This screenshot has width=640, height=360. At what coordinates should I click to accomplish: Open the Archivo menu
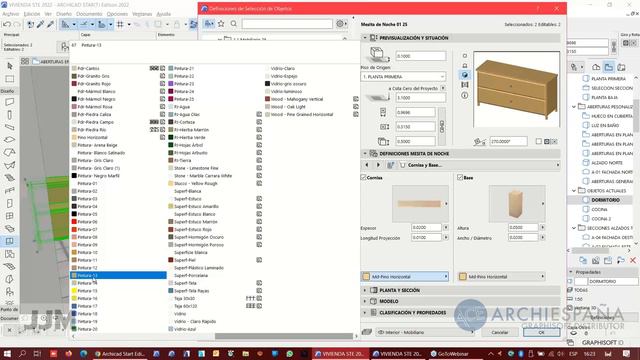pyautogui.click(x=11, y=14)
